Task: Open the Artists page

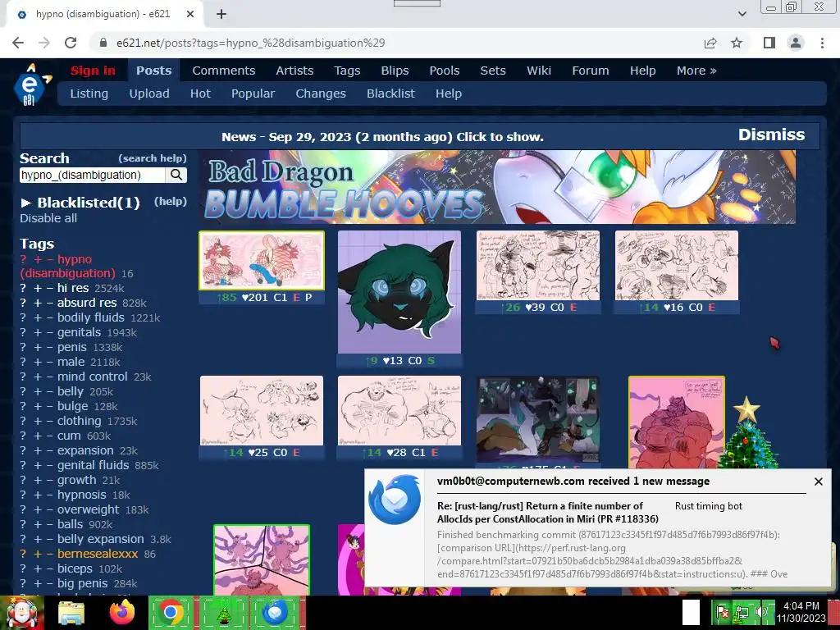Action: (x=294, y=71)
